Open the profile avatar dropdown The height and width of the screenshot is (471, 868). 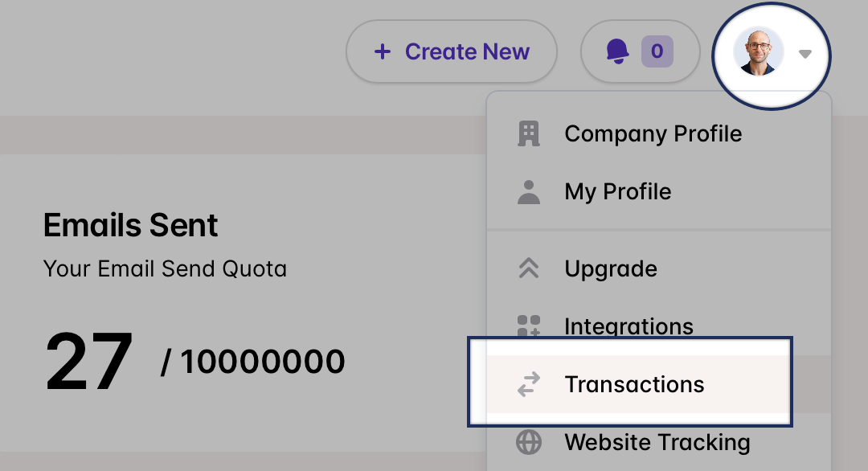click(x=771, y=54)
